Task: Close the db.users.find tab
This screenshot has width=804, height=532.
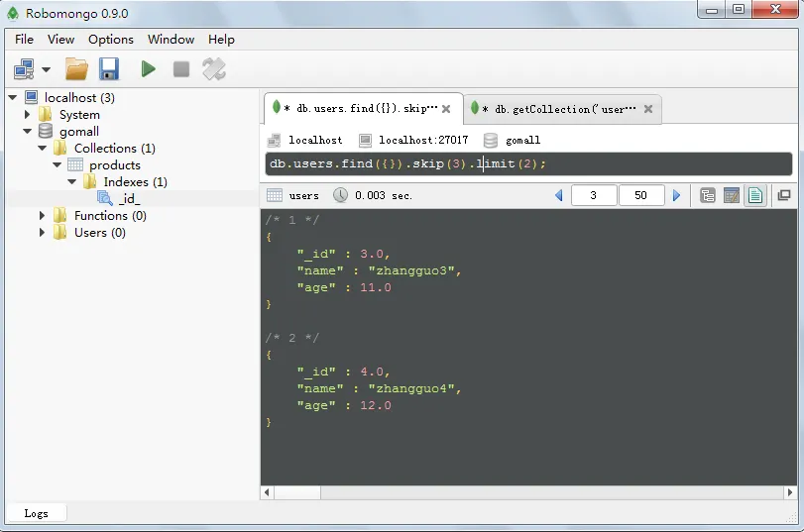Action: pyautogui.click(x=446, y=109)
